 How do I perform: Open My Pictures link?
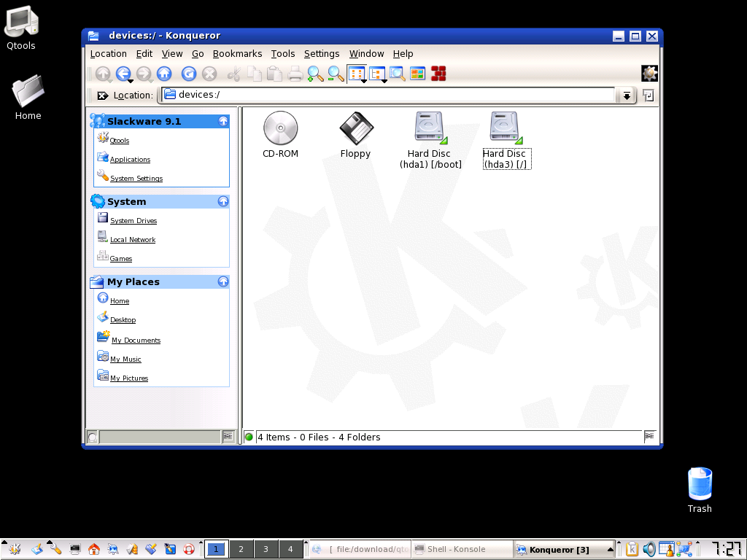tap(129, 378)
